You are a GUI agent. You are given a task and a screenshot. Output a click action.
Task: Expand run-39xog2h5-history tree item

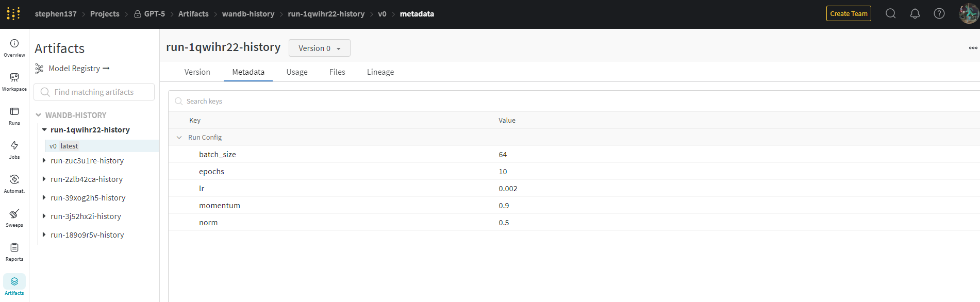coord(44,198)
